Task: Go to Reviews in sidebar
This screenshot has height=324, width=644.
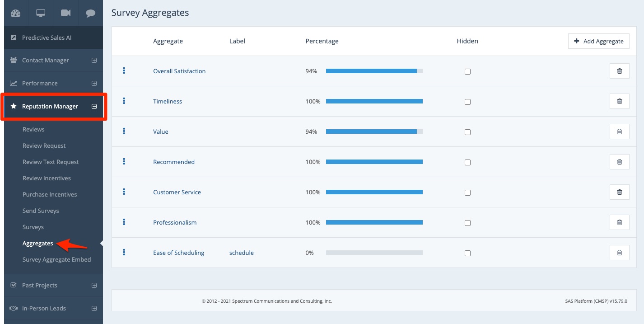Action: [33, 129]
